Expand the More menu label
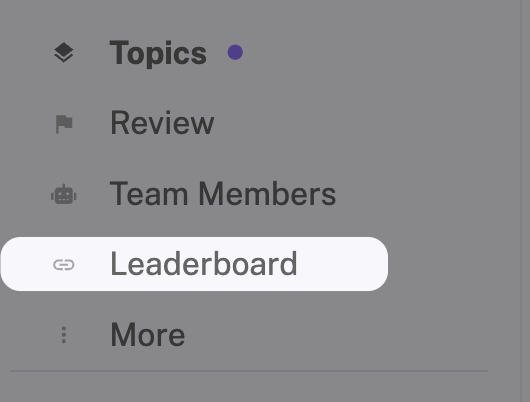530x402 pixels. pos(148,335)
